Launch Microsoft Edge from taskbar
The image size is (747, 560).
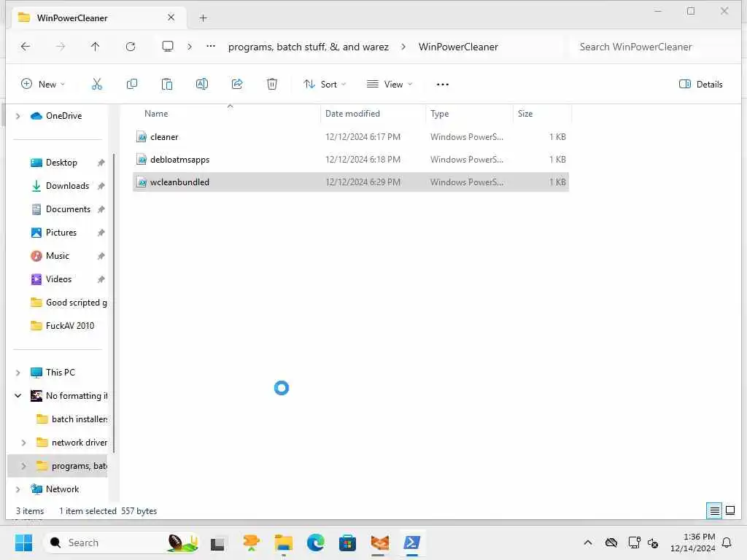tap(315, 542)
